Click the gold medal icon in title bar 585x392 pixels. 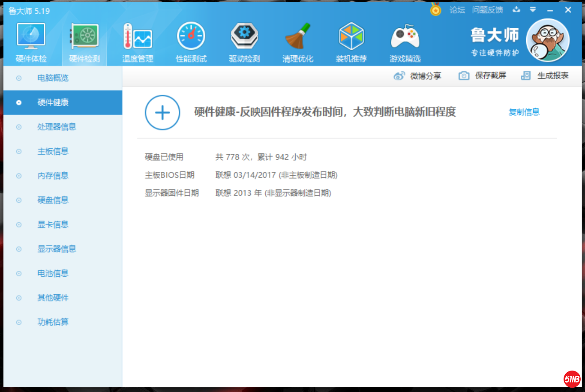pos(435,9)
